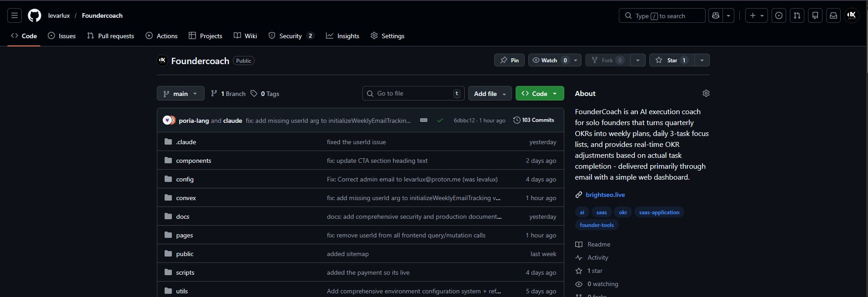Viewport: 868px width, 297px height.
Task: Pin the Foundercoach repository
Action: click(x=509, y=60)
